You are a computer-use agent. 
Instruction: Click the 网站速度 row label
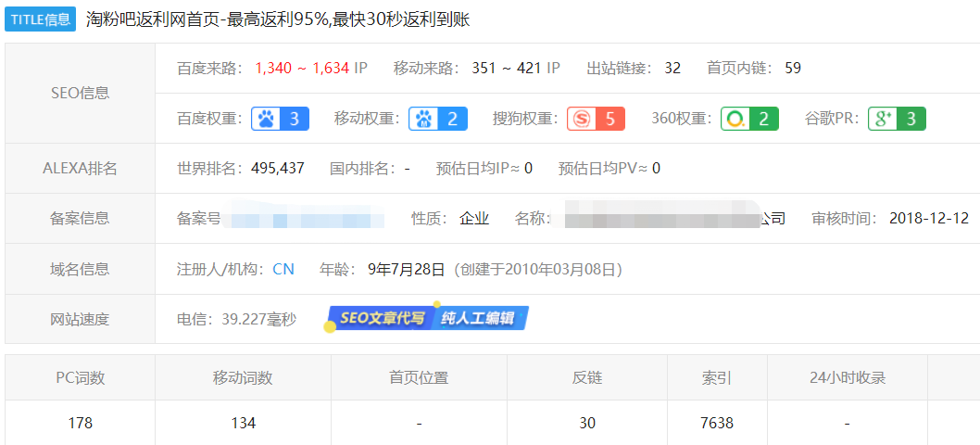pyautogui.click(x=80, y=319)
